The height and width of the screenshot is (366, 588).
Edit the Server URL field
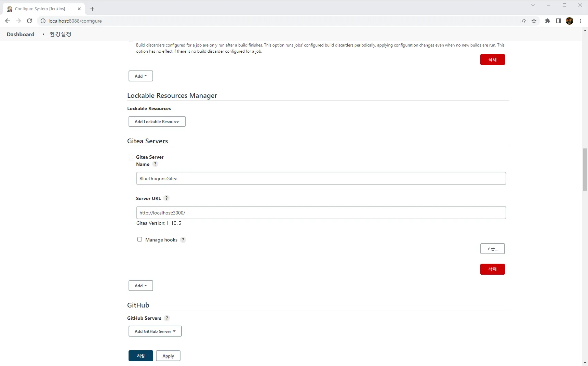(321, 213)
